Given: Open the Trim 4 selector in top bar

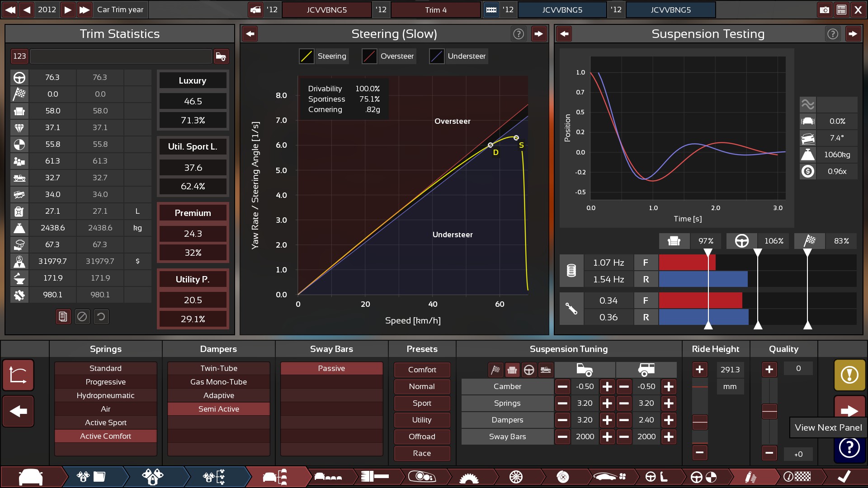Looking at the screenshot, I should (x=436, y=9).
